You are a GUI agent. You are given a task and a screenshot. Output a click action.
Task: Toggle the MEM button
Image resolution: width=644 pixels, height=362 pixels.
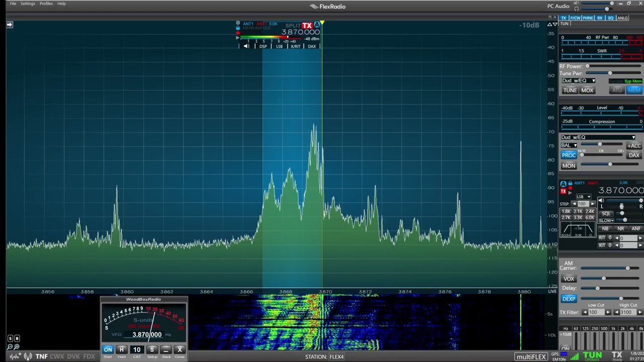coord(633,90)
